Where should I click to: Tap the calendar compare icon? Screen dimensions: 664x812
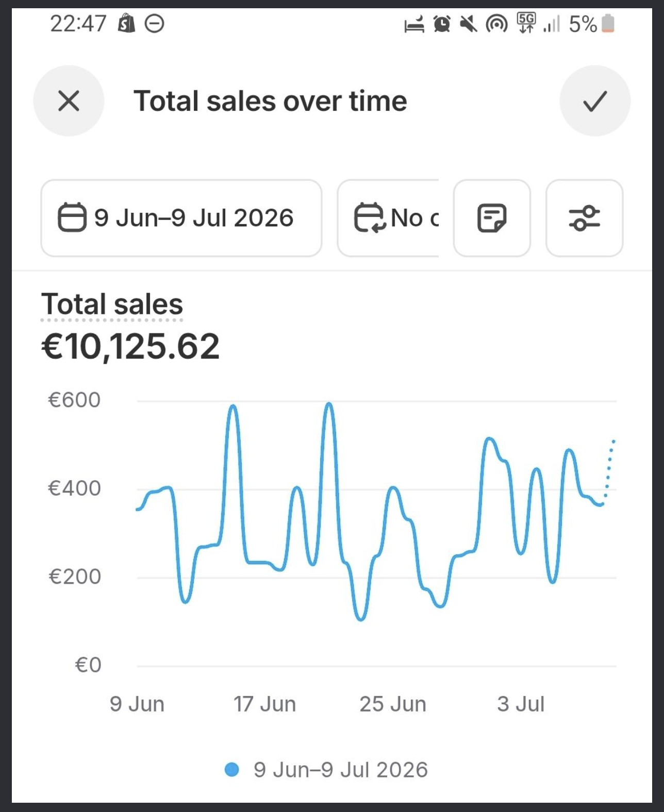click(369, 217)
